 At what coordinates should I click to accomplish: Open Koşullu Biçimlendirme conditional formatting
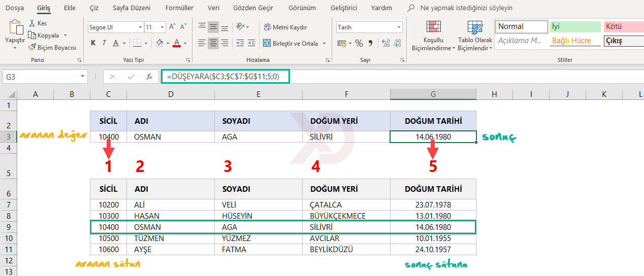click(433, 36)
